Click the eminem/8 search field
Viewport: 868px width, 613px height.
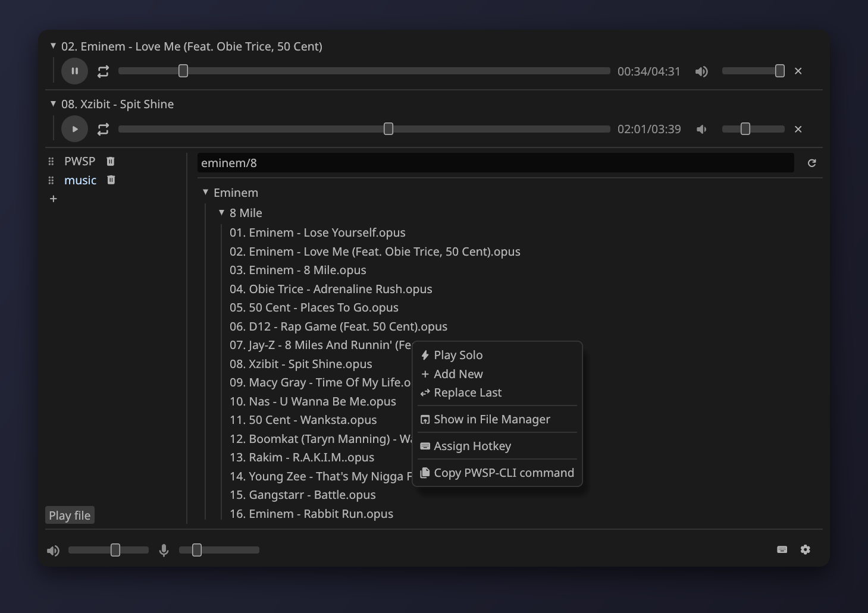(x=496, y=163)
